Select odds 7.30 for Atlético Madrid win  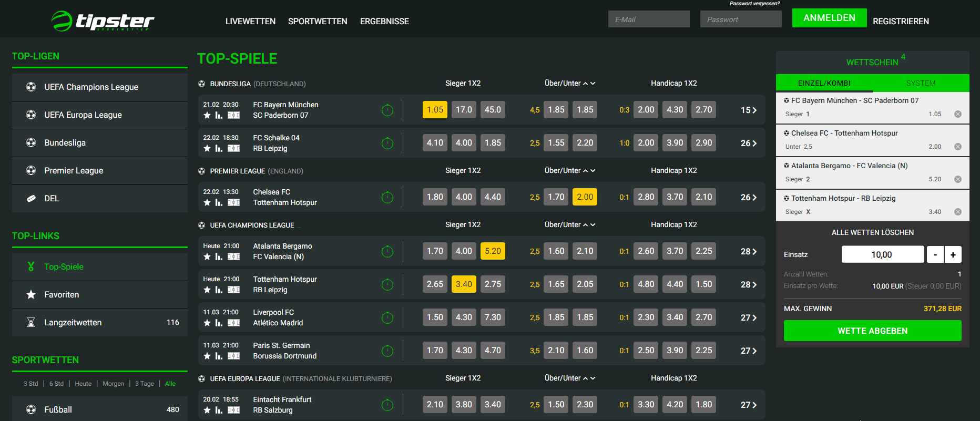coord(493,317)
